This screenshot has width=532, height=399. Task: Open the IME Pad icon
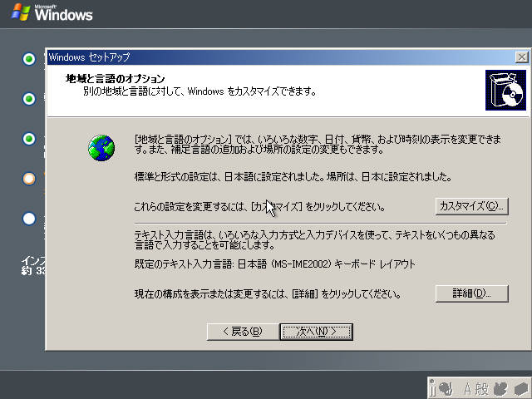click(500, 389)
